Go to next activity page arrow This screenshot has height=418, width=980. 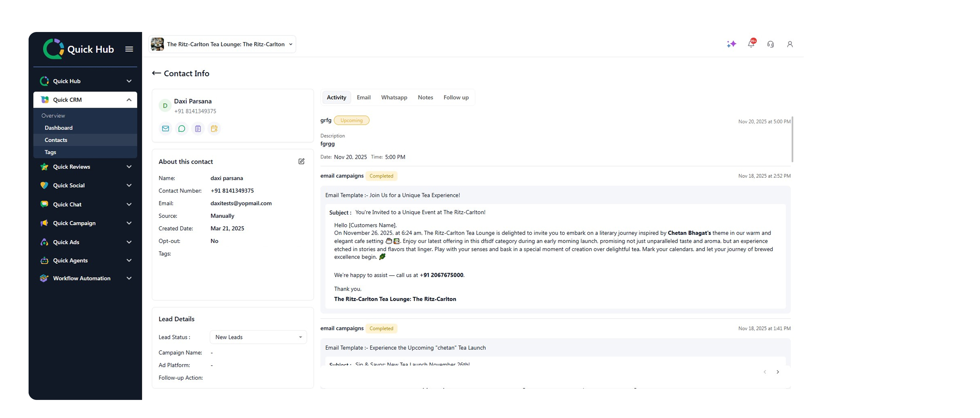click(778, 372)
